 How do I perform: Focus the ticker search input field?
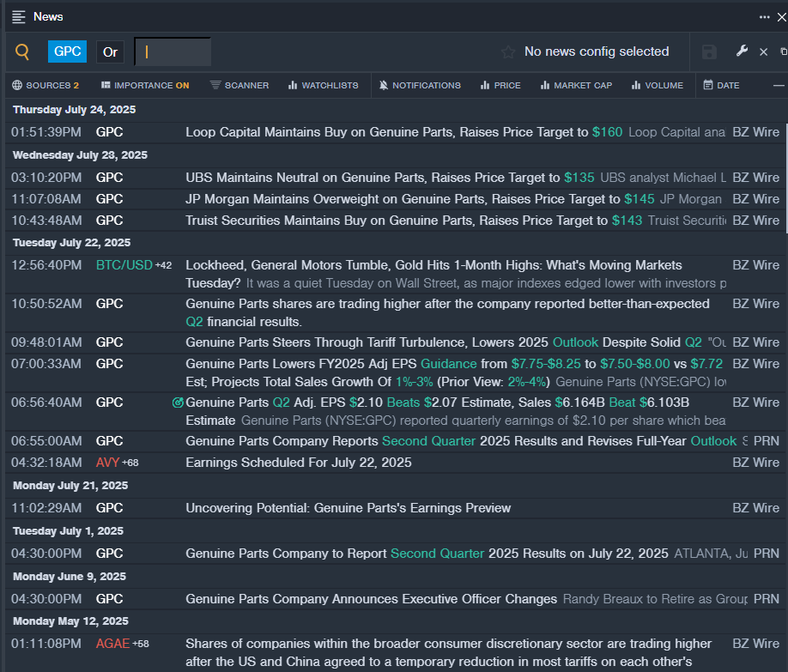pos(173,51)
